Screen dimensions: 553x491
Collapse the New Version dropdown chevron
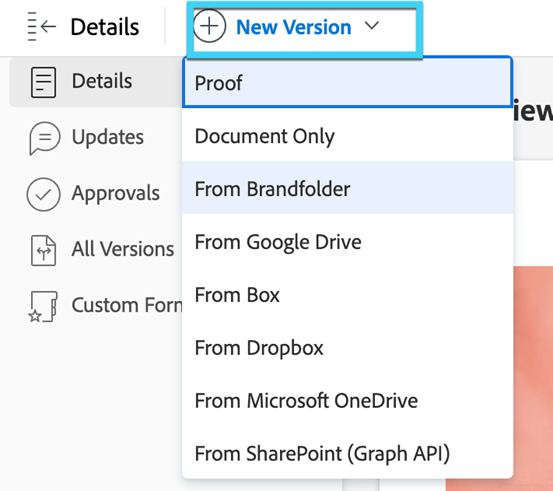click(372, 26)
